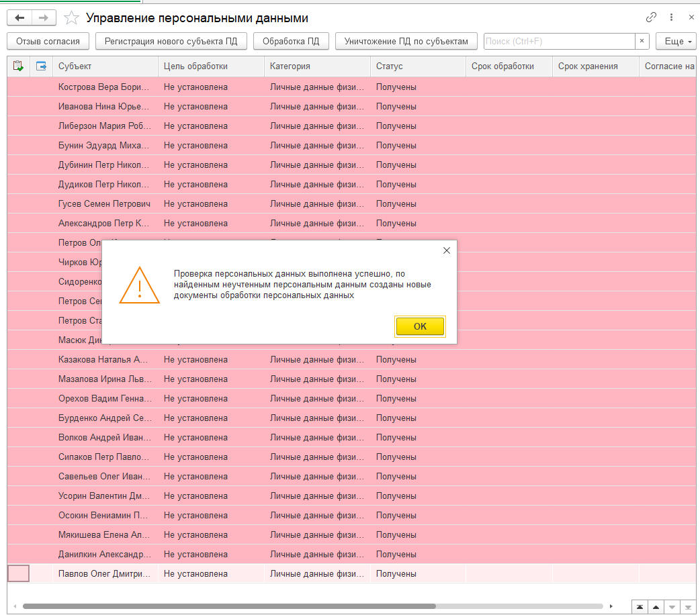Click "Уничтожение ПД по субъектам" button
700x615 pixels.
coord(406,42)
